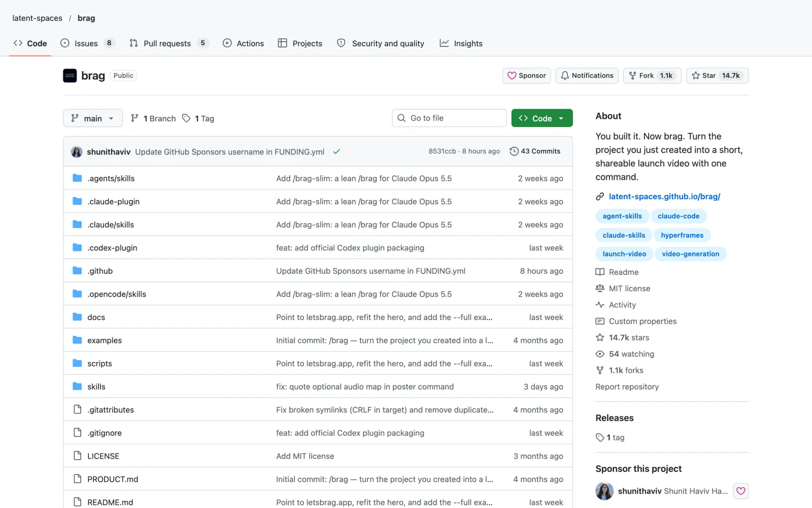Click the Activity pulse icon
The width and height of the screenshot is (812, 508).
(x=600, y=305)
